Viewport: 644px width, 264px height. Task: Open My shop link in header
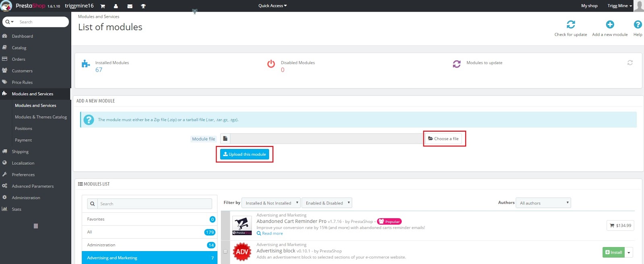(x=589, y=6)
